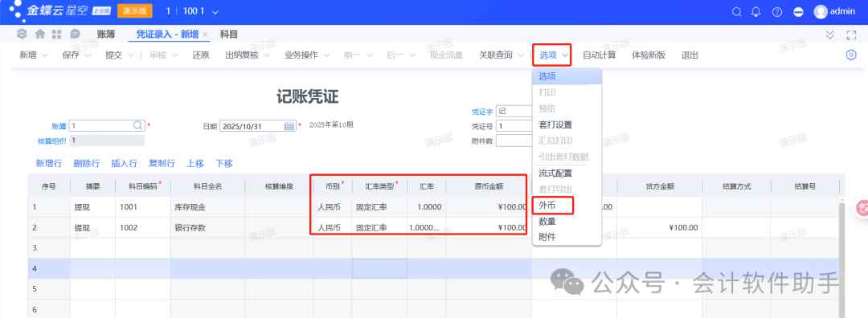Open the search magnifier in top bar
Viewport: 868px width, 318px height.
(x=736, y=11)
